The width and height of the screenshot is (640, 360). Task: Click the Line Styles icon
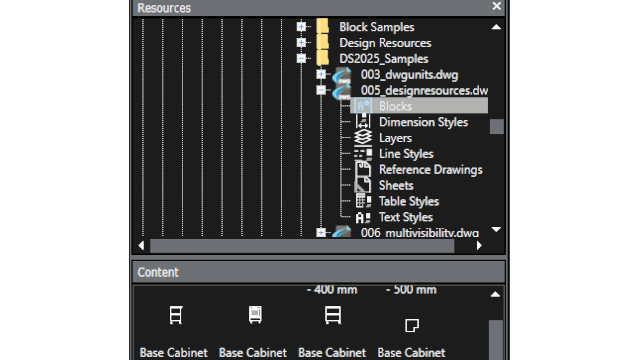[363, 153]
